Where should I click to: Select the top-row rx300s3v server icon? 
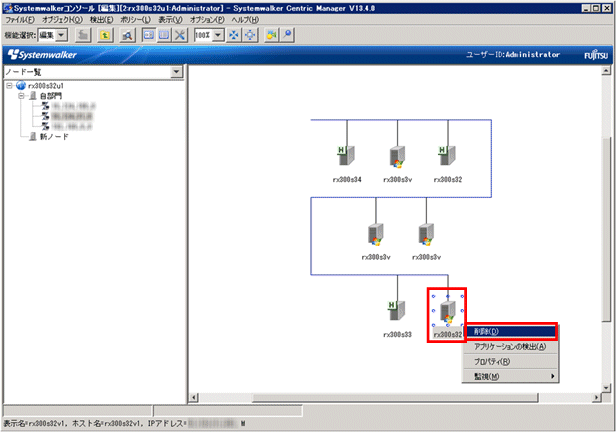[x=397, y=157]
